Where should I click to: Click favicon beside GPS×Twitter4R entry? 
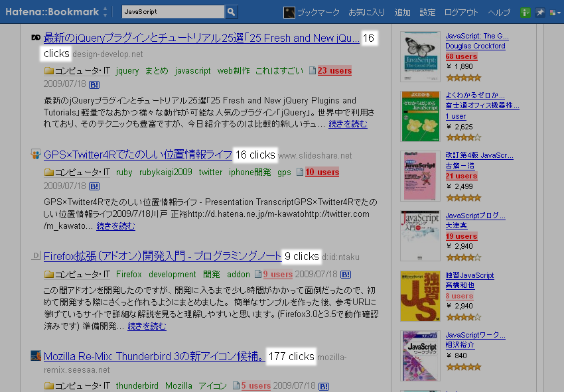click(x=36, y=155)
